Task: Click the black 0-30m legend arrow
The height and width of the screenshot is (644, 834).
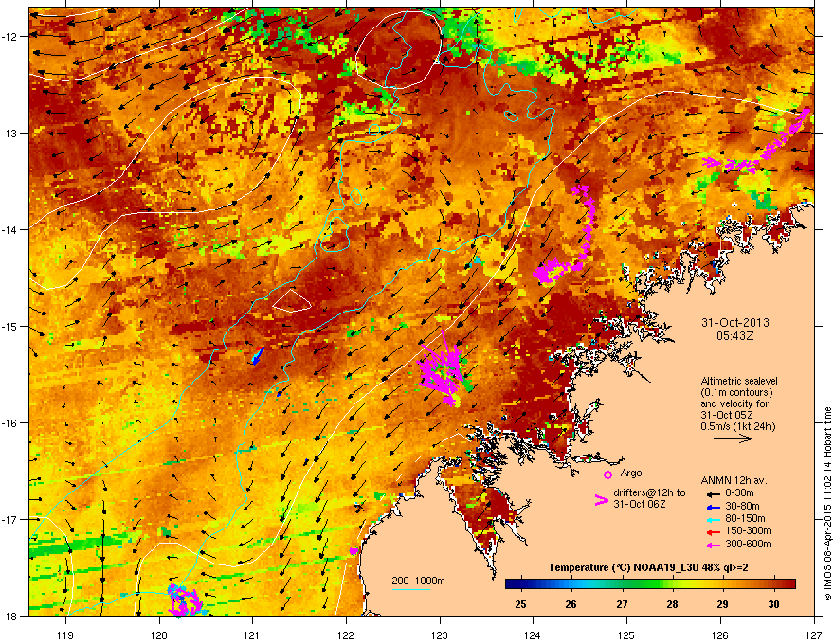Action: tap(713, 494)
